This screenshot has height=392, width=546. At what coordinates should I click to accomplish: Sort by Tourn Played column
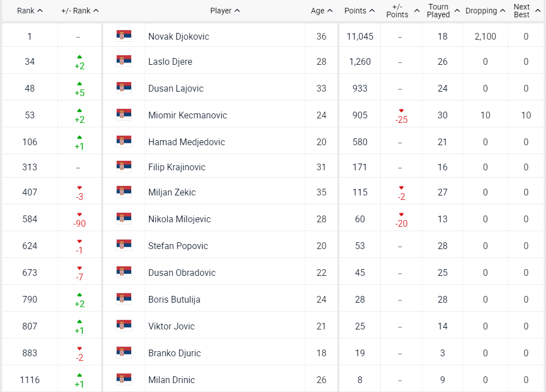click(x=443, y=11)
